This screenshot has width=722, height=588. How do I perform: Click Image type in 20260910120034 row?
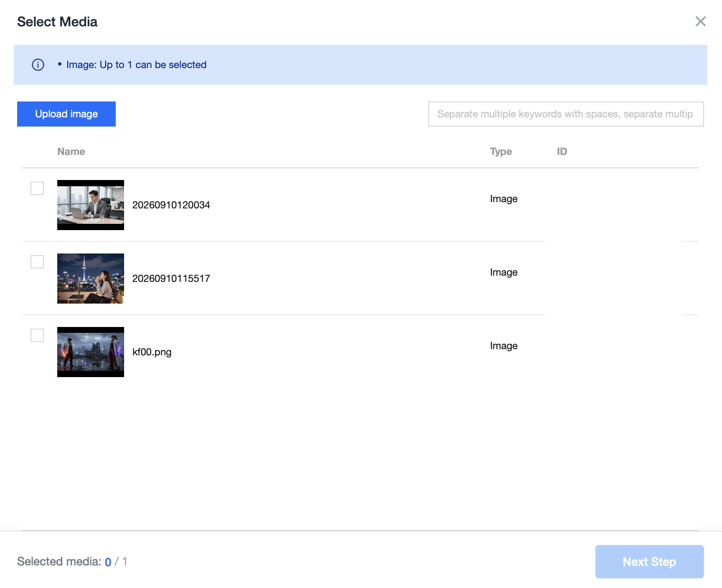504,199
